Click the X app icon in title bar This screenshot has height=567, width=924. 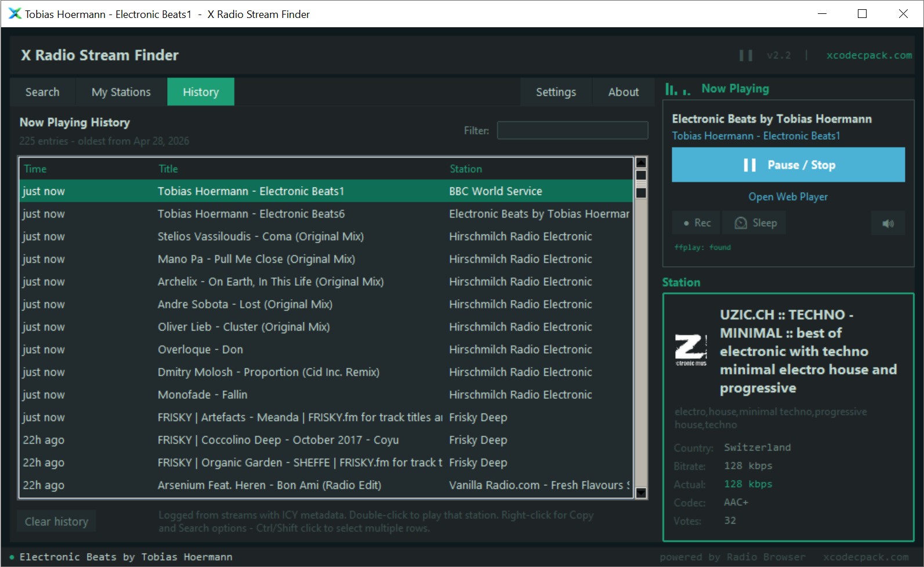pyautogui.click(x=15, y=14)
